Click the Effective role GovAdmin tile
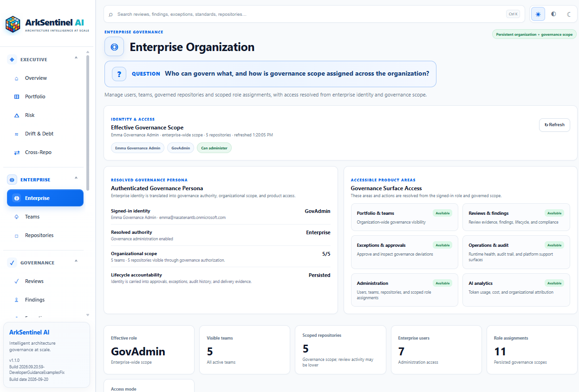 point(149,350)
